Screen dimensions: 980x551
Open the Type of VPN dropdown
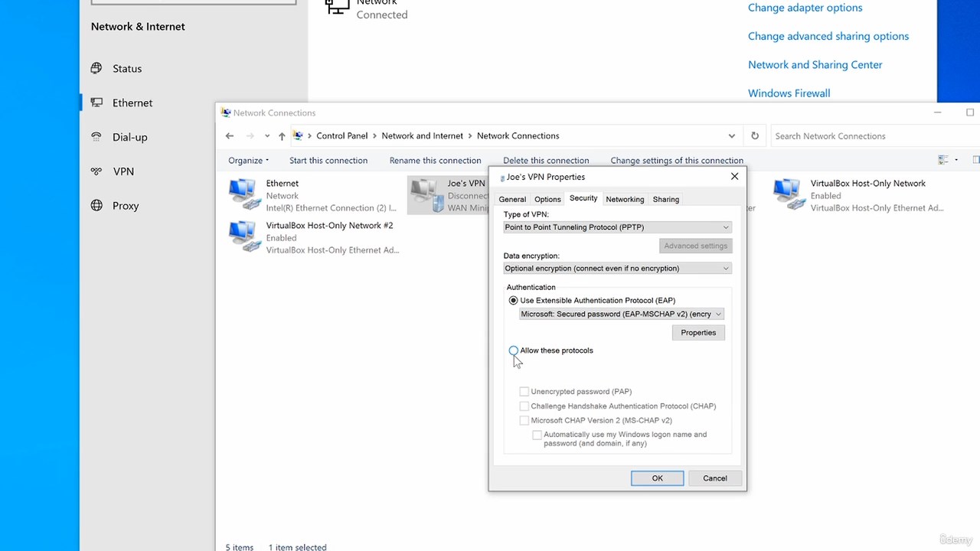[617, 227]
